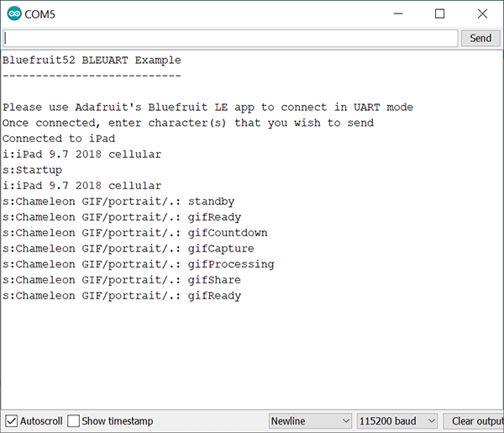Click the line ending in 'gifCountdown'
Viewport: 504px width, 433px height.
(135, 233)
